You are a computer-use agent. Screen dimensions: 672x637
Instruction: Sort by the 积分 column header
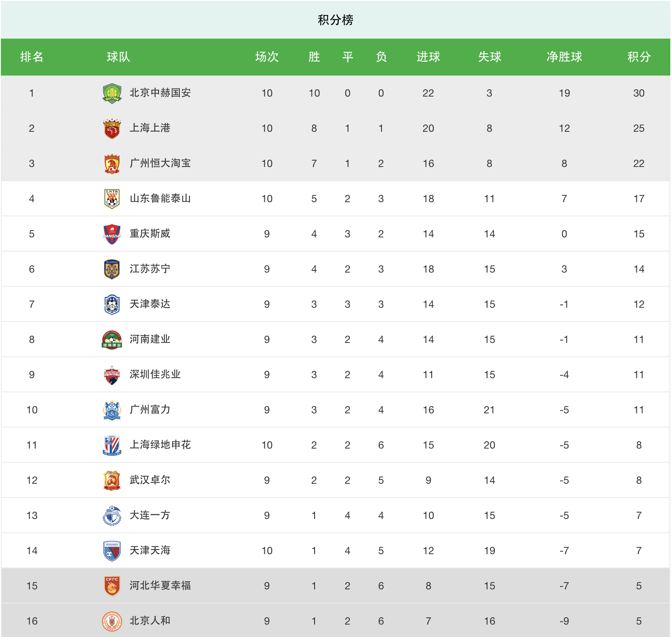point(639,57)
